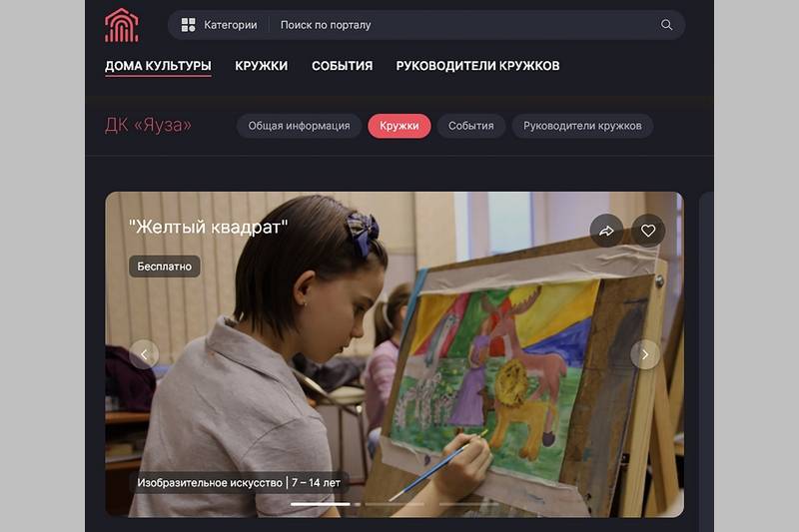The image size is (799, 532).
Task: Click Изобразительное искусство | 7 – 14 лет label
Action: pos(239,483)
